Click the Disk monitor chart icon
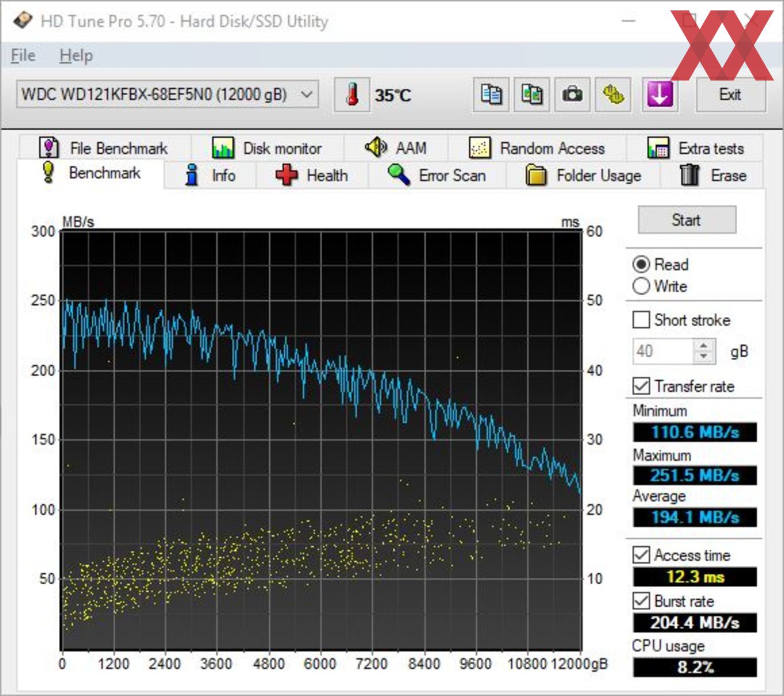This screenshot has width=784, height=696. [x=223, y=148]
